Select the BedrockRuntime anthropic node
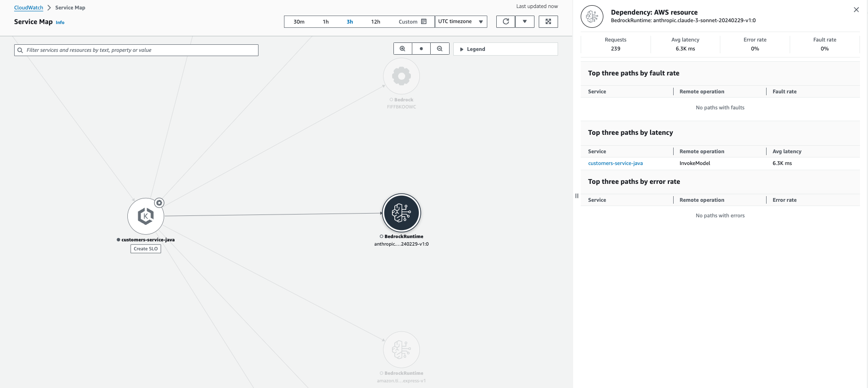Screen dimensions: 868x388 pos(401,213)
